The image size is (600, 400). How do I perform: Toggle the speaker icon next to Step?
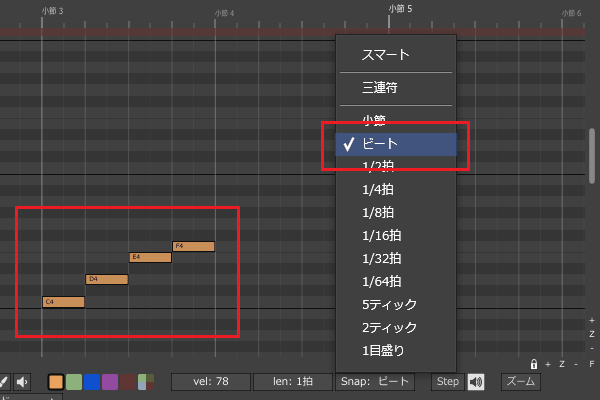coord(477,381)
